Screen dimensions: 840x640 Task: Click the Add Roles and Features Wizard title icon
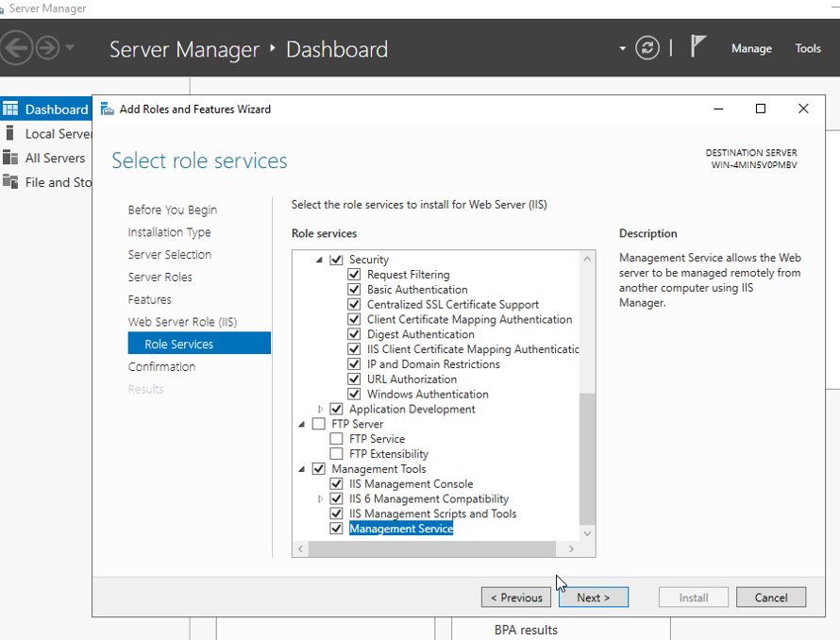click(108, 109)
